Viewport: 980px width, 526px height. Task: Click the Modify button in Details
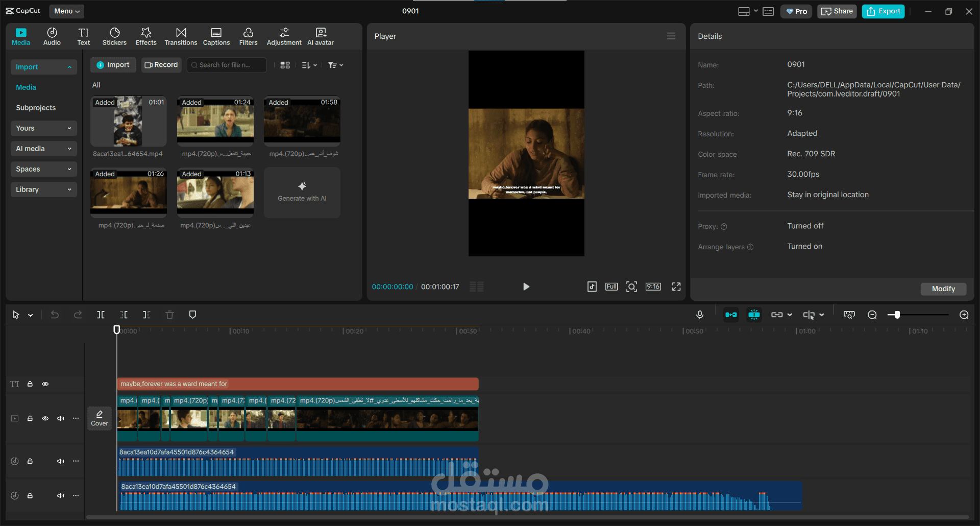[943, 289]
